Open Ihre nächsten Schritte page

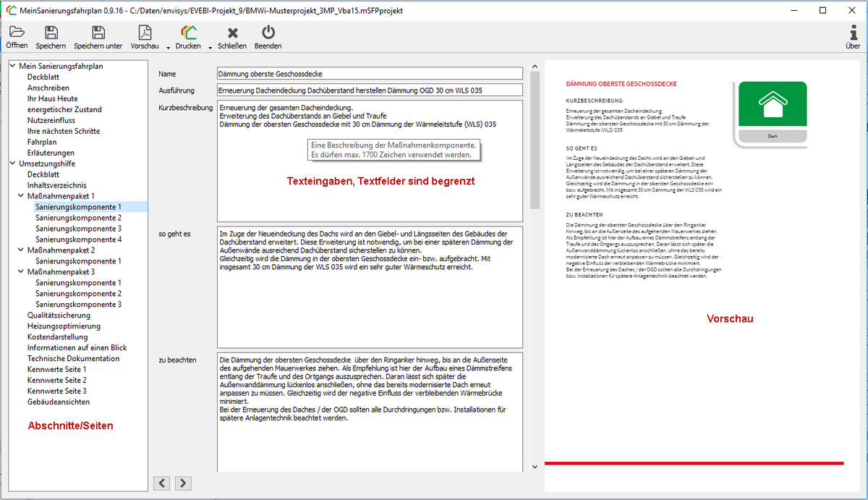pyautogui.click(x=64, y=131)
